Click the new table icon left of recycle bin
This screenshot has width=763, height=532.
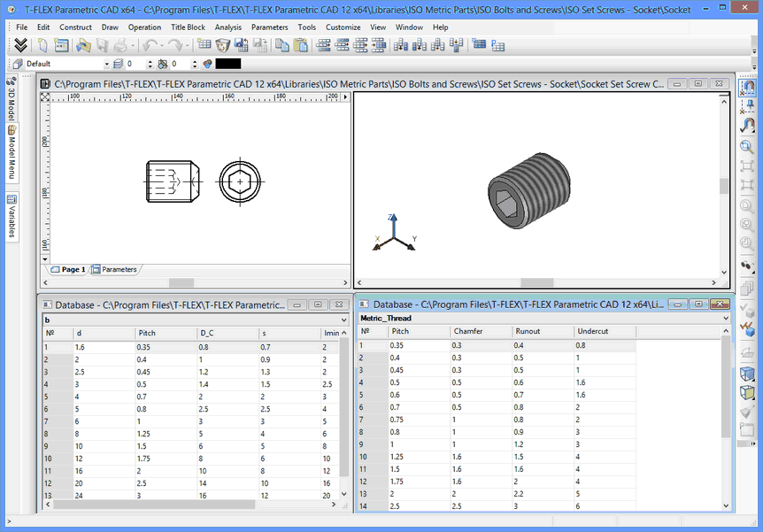[x=204, y=45]
